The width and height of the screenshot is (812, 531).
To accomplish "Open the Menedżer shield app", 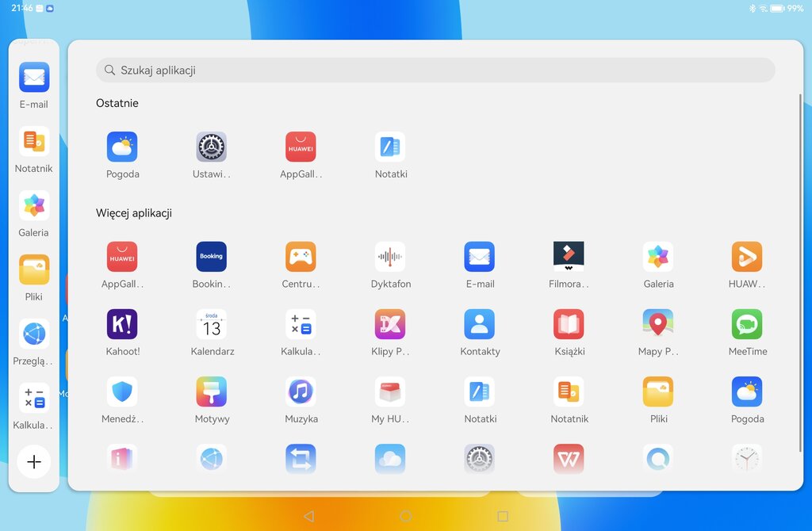I will [x=122, y=392].
